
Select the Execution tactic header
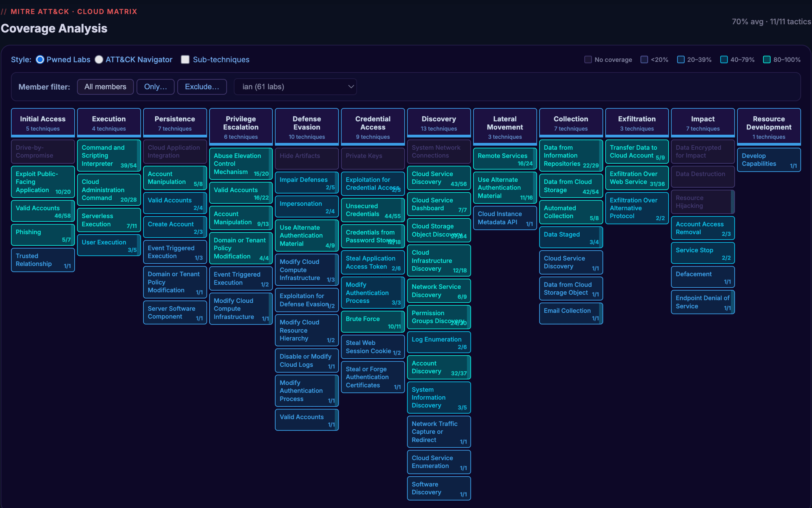click(x=109, y=123)
